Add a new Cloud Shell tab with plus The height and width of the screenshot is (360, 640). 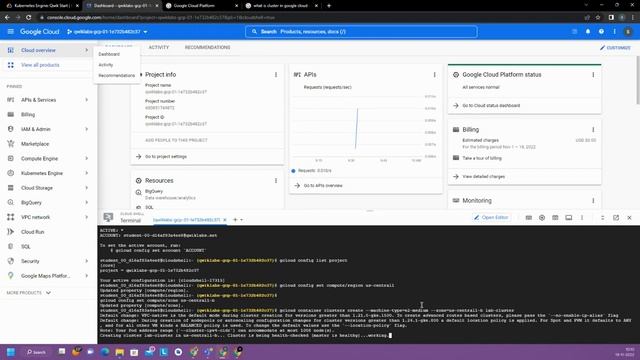point(235,220)
